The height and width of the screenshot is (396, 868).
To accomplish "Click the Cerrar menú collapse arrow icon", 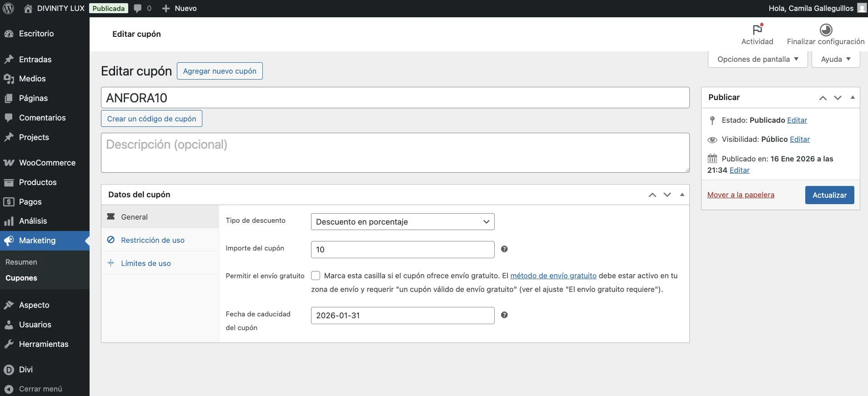I will (9, 389).
